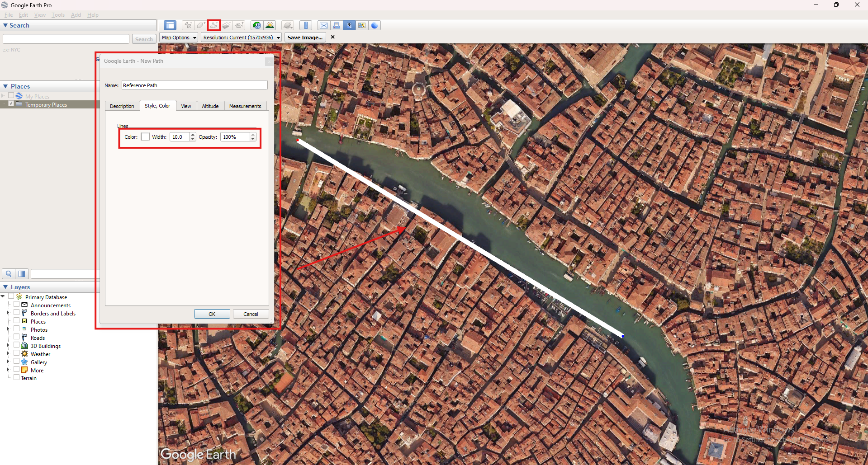Open the Resolution dropdown
868x465 pixels.
click(x=242, y=38)
